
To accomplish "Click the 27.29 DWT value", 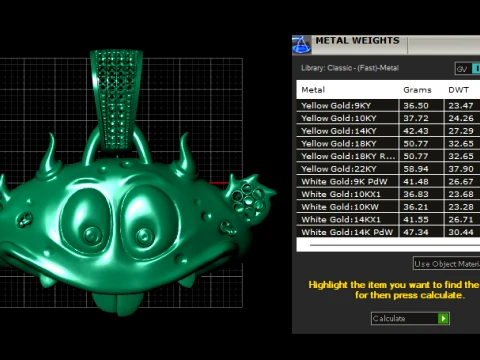I will coord(461,131).
